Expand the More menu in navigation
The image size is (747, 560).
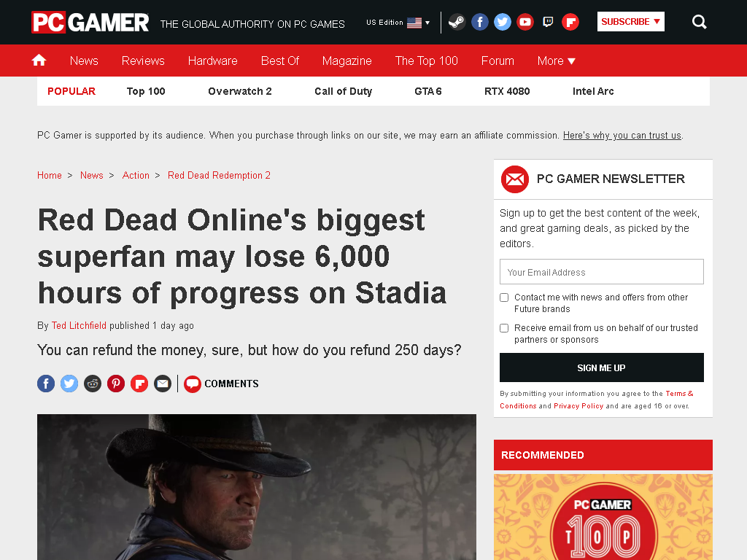point(556,61)
